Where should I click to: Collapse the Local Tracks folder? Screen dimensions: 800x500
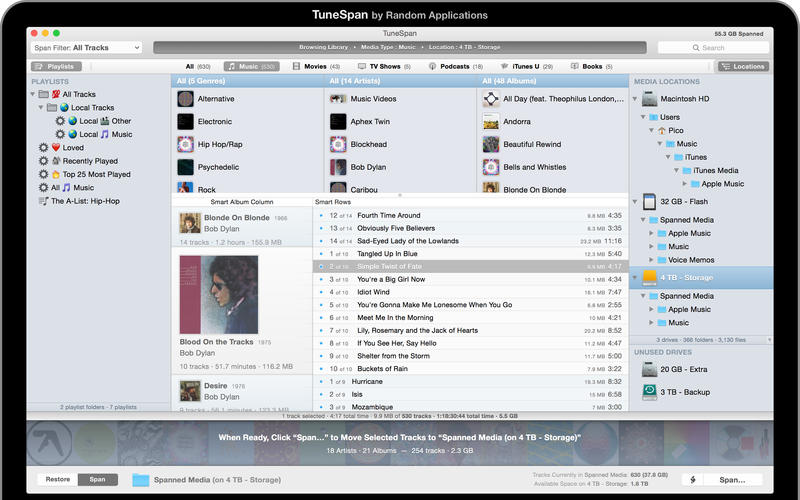click(x=41, y=108)
